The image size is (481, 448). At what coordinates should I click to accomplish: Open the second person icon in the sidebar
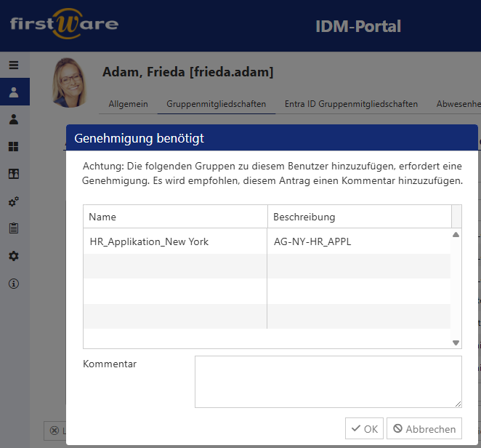tap(14, 119)
